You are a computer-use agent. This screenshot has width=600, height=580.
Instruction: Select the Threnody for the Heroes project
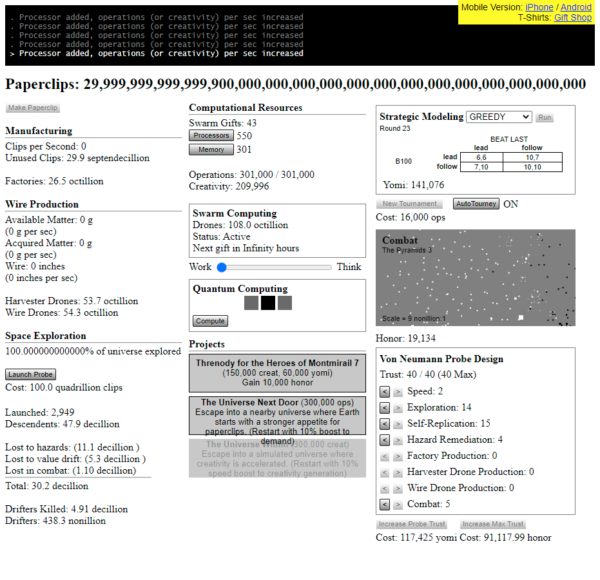point(277,373)
